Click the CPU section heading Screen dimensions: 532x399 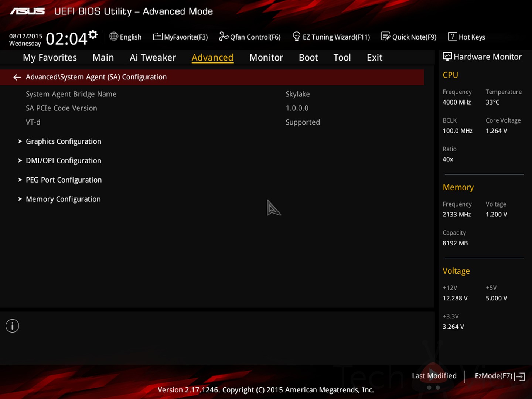450,75
